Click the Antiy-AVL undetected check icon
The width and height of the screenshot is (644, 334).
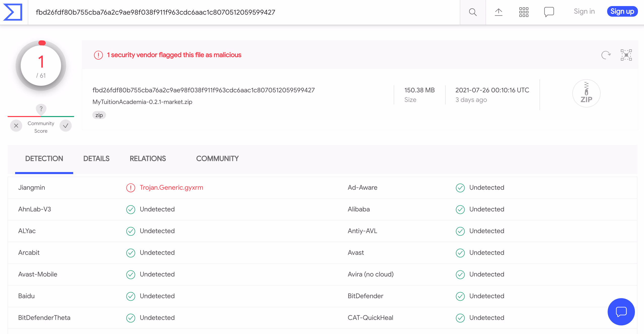click(x=460, y=231)
